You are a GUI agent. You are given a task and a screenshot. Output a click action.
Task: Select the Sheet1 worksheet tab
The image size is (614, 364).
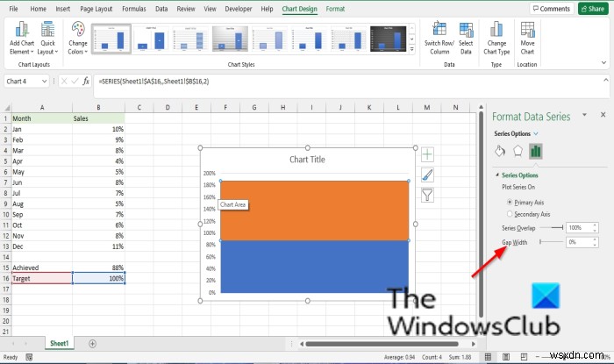pos(59,343)
